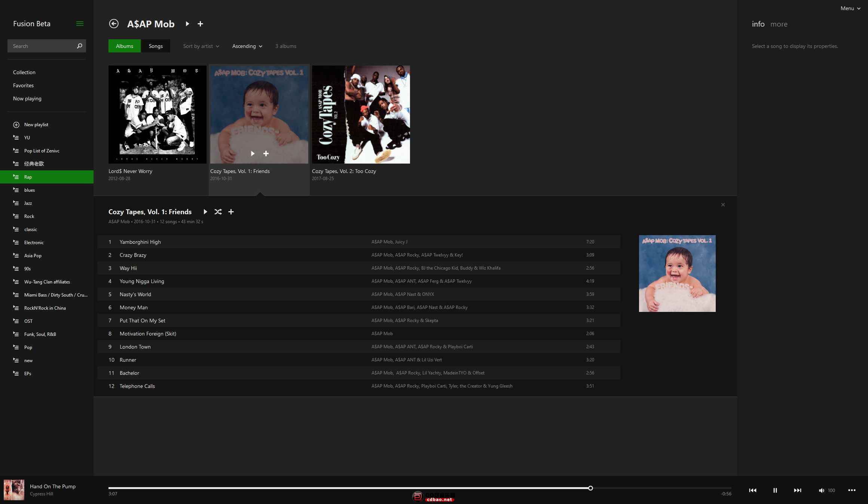Click the New playlist label
Screen dimensions: 868x504
coord(36,125)
